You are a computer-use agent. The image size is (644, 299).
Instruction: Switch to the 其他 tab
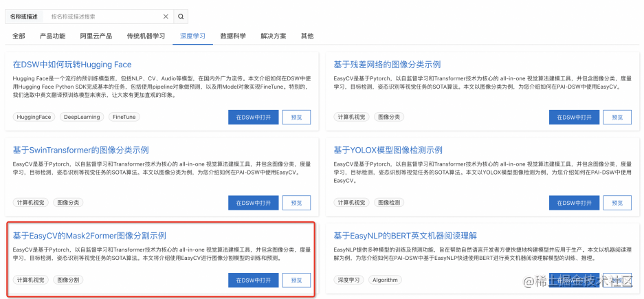click(307, 36)
